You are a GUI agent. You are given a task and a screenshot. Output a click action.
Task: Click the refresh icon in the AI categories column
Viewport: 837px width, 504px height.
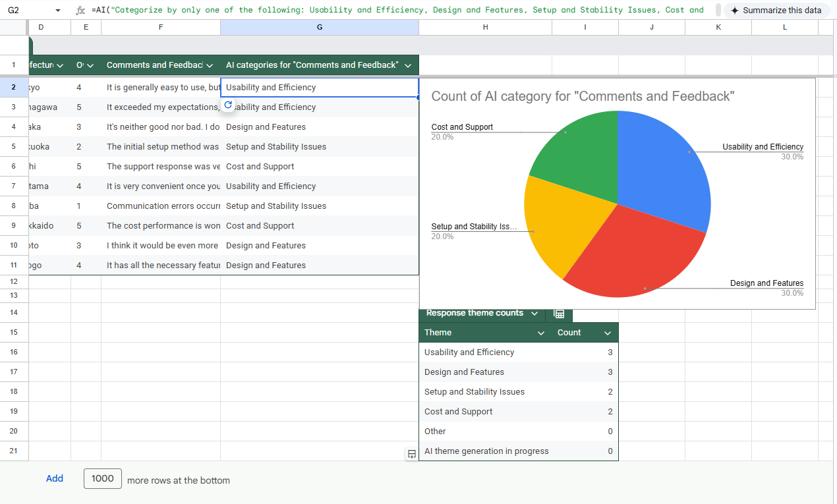tap(228, 105)
